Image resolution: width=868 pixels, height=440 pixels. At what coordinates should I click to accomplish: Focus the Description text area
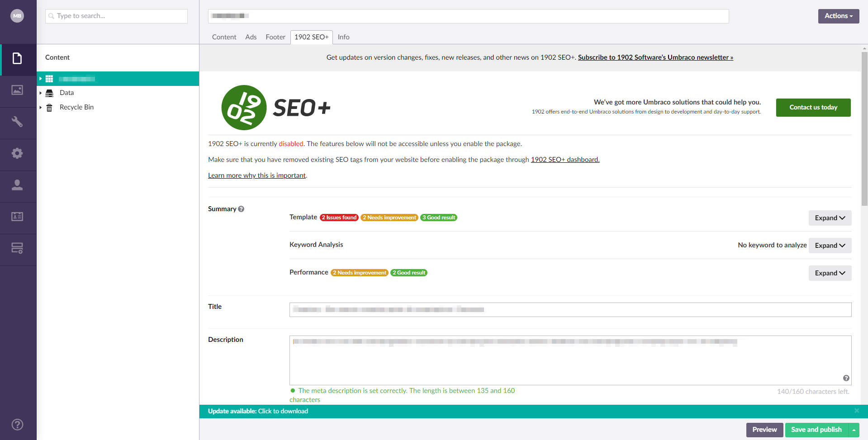570,360
